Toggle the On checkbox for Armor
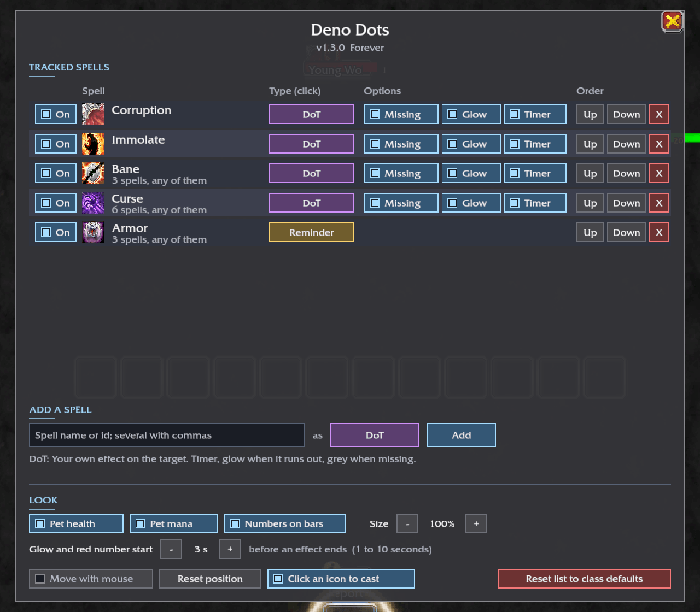The image size is (700, 612). [x=56, y=232]
